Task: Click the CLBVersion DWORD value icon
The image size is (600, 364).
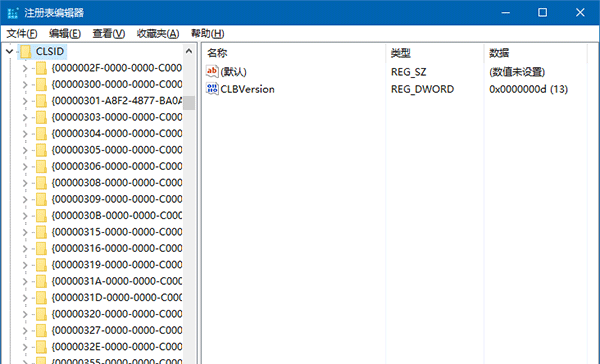Action: tap(212, 89)
